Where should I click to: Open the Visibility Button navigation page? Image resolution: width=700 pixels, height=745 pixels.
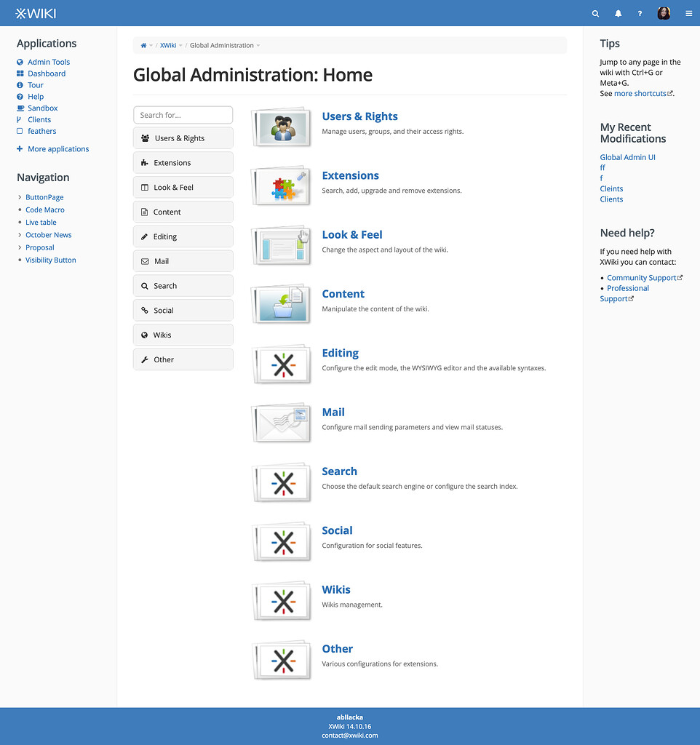pos(50,260)
